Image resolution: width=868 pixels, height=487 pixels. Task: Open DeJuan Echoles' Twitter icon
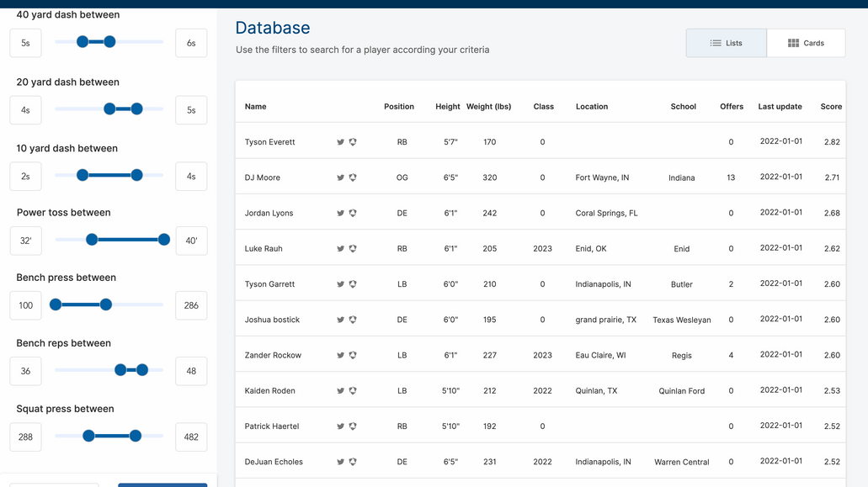pyautogui.click(x=340, y=461)
